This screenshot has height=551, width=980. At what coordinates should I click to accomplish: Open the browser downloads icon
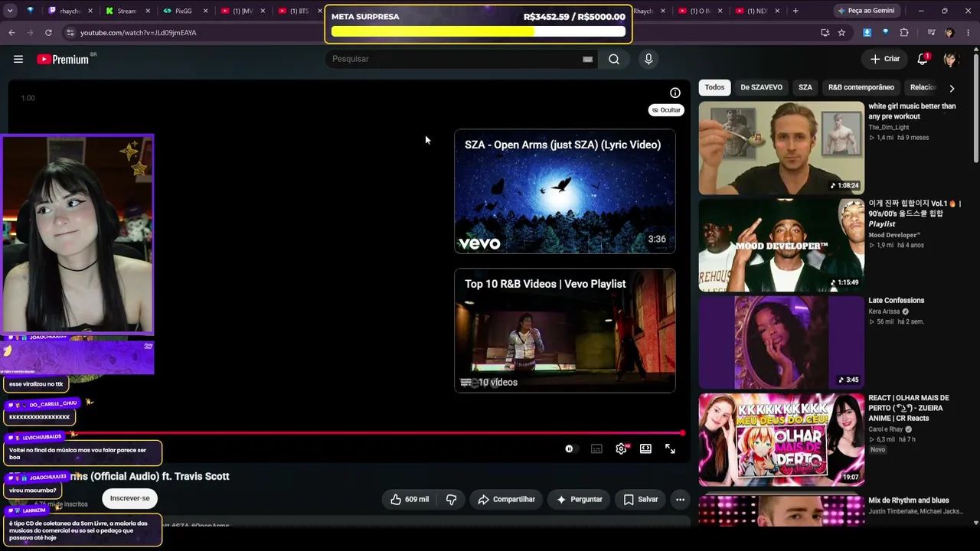tap(867, 33)
